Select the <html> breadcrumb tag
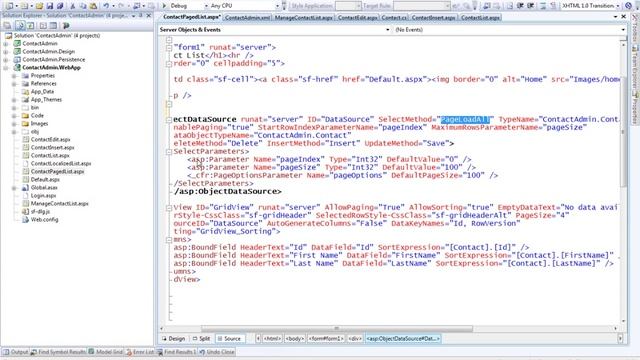Viewport: 640px width, 360px height. (272, 339)
